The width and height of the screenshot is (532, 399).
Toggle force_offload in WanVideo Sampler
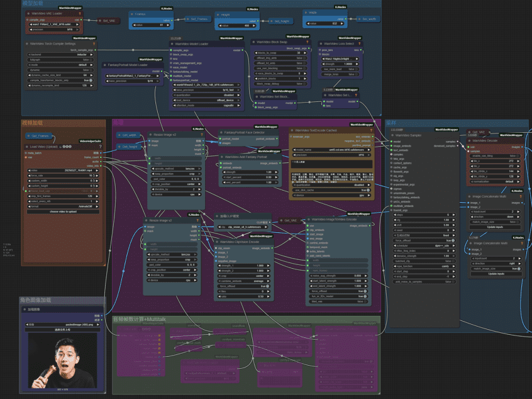click(424, 240)
